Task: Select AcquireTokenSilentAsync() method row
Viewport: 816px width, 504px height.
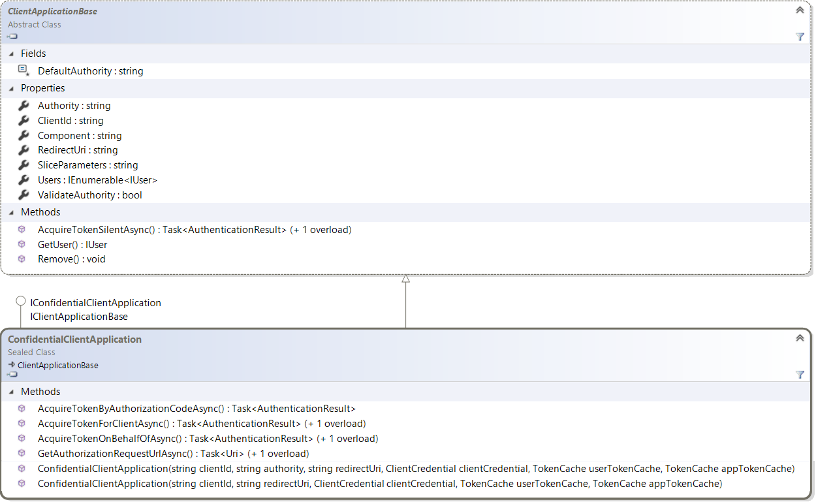Action: tap(195, 229)
